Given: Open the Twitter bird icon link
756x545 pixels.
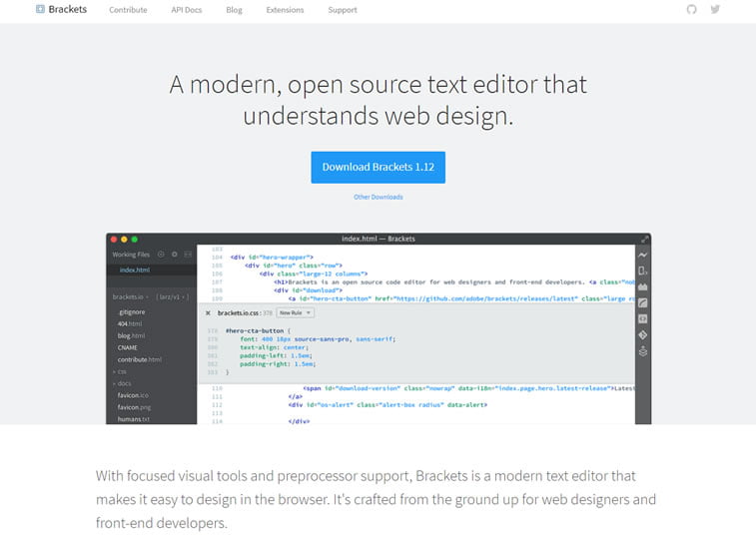Looking at the screenshot, I should [715, 9].
